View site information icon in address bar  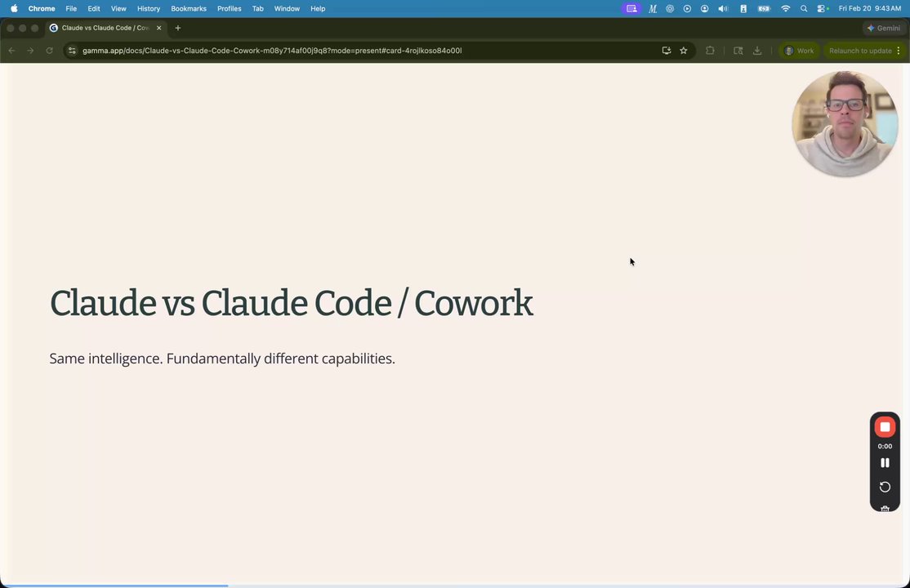[x=72, y=51]
